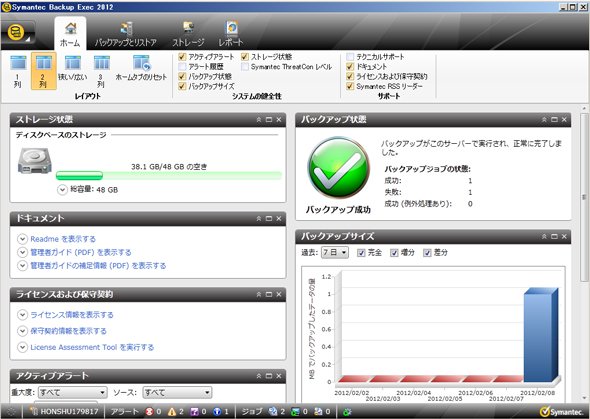Toggle the Symantec RSS リーダー checkbox
Viewport: 590px width, 419px height.
[350, 86]
